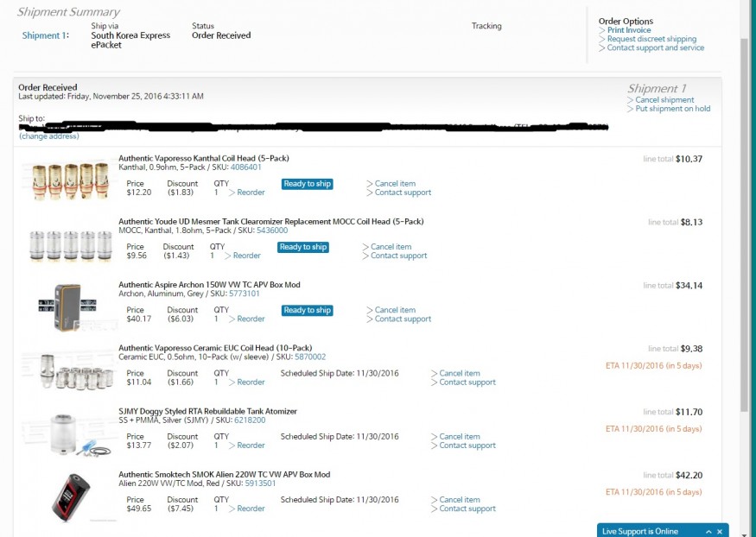Contact support about Youde UD Mesmer coils
The width and height of the screenshot is (756, 537).
[x=398, y=256]
